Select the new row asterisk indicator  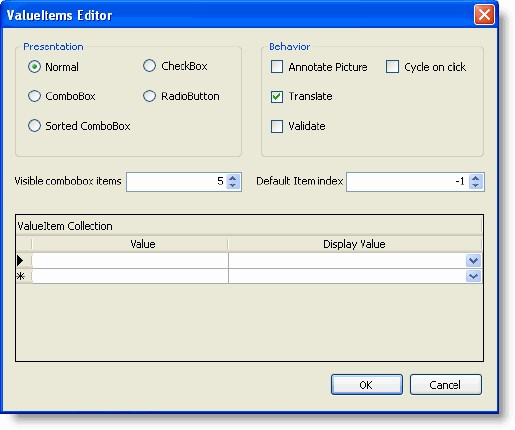pyautogui.click(x=21, y=276)
